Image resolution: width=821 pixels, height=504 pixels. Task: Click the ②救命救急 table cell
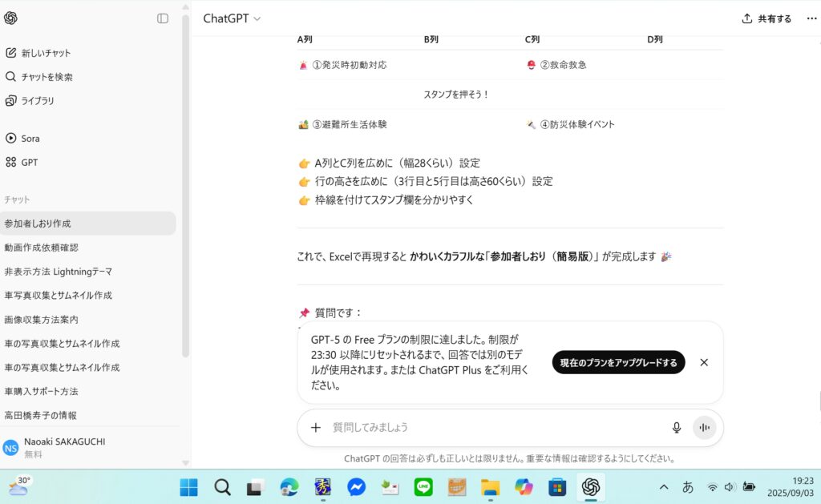tap(556, 65)
